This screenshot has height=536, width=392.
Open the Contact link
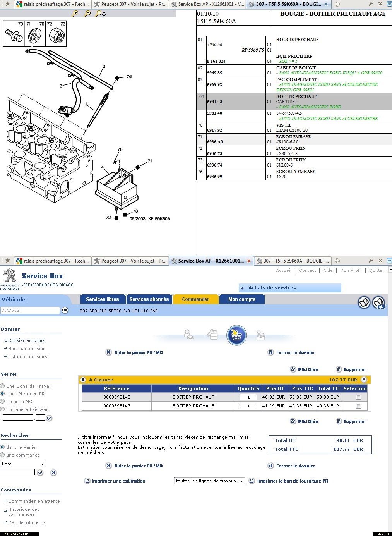pos(307,270)
